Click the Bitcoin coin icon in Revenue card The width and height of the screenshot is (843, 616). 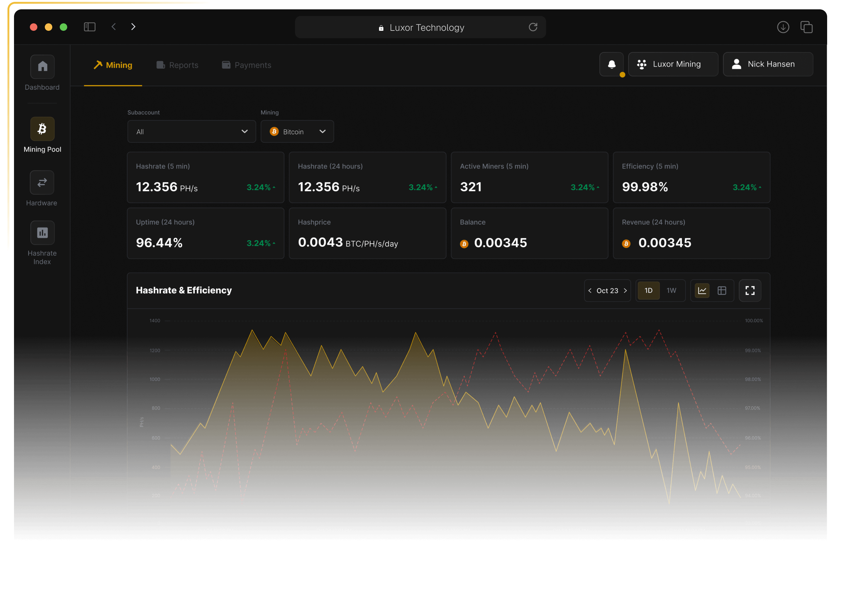click(626, 244)
